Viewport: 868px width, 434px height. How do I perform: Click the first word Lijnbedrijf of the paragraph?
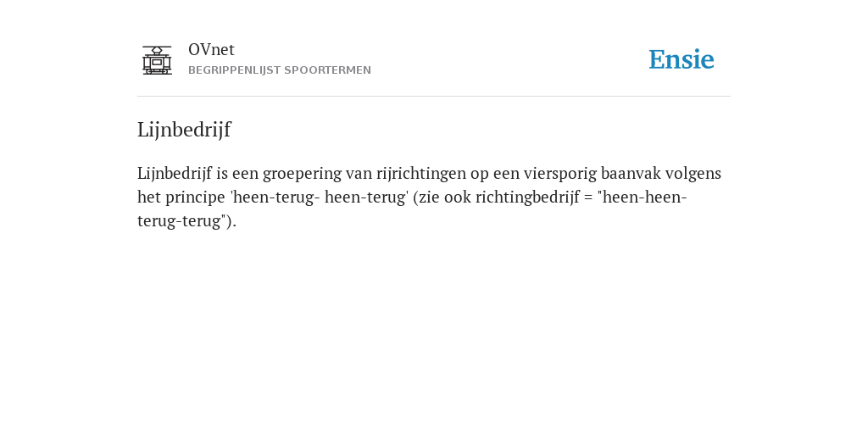(x=175, y=173)
